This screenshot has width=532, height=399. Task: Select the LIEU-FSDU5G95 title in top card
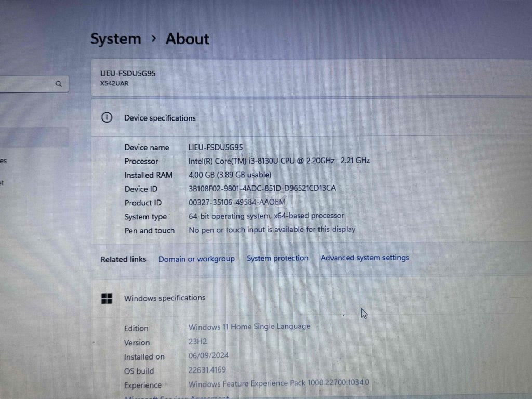(128, 73)
